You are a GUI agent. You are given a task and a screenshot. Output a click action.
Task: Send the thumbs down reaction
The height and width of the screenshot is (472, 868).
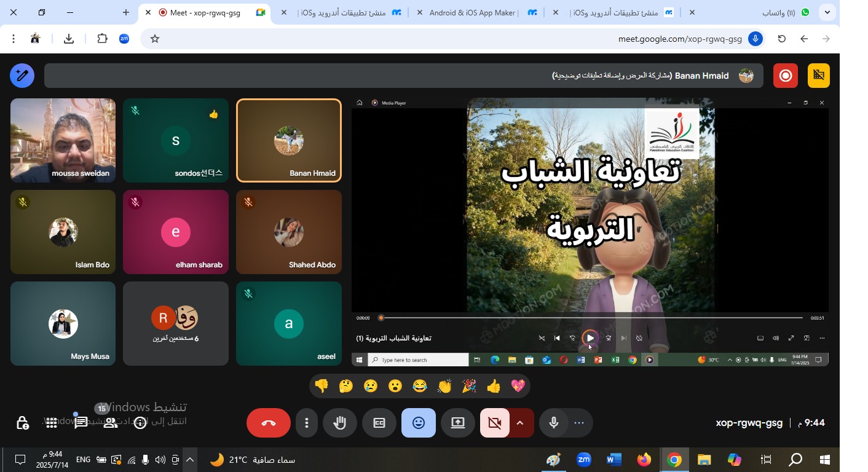(x=321, y=386)
